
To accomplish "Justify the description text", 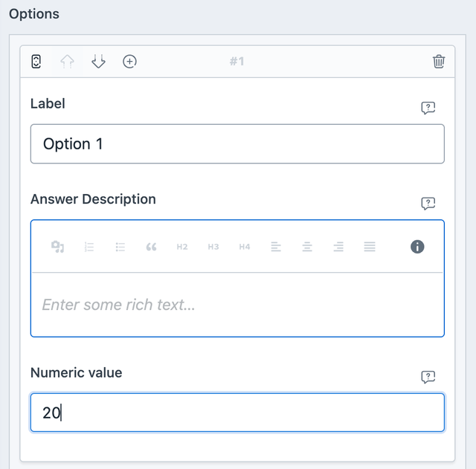I will pyautogui.click(x=370, y=247).
